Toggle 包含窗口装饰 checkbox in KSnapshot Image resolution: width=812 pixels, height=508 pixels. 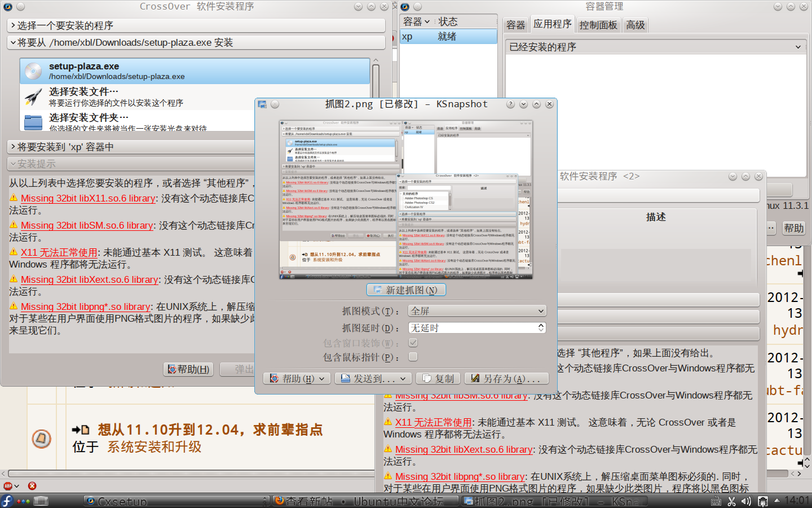click(x=413, y=343)
